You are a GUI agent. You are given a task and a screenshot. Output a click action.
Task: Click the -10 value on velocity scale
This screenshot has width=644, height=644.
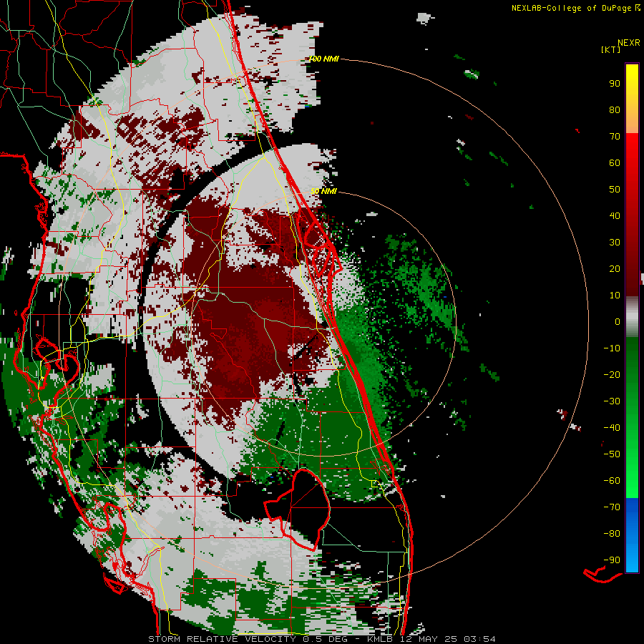[x=612, y=348]
